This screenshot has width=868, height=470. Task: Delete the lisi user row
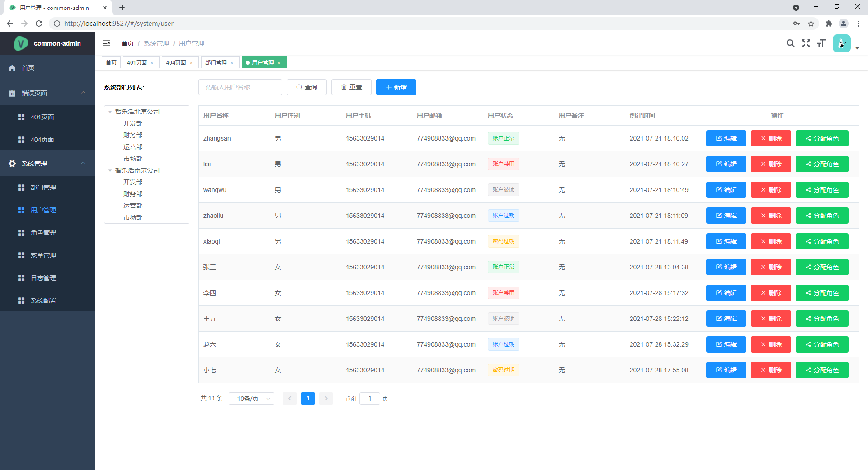click(x=771, y=164)
